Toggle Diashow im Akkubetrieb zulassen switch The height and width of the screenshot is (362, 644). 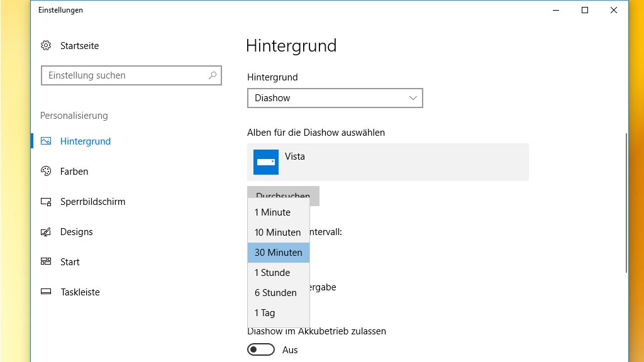[x=261, y=349]
